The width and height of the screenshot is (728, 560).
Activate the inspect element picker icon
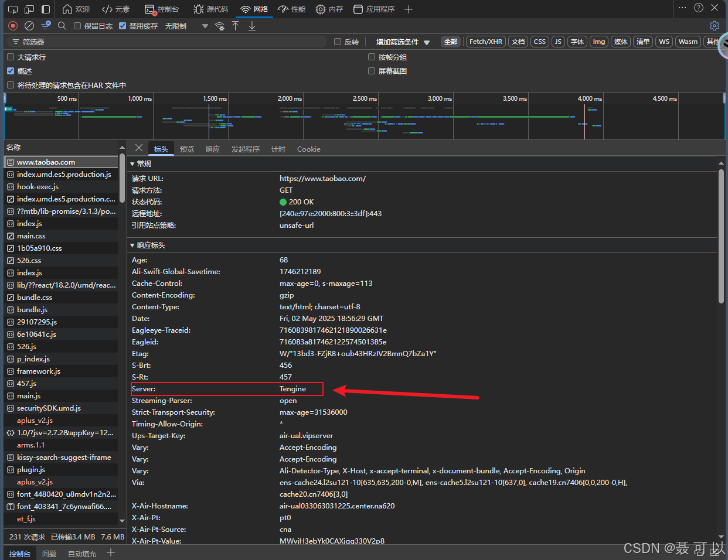[12, 9]
